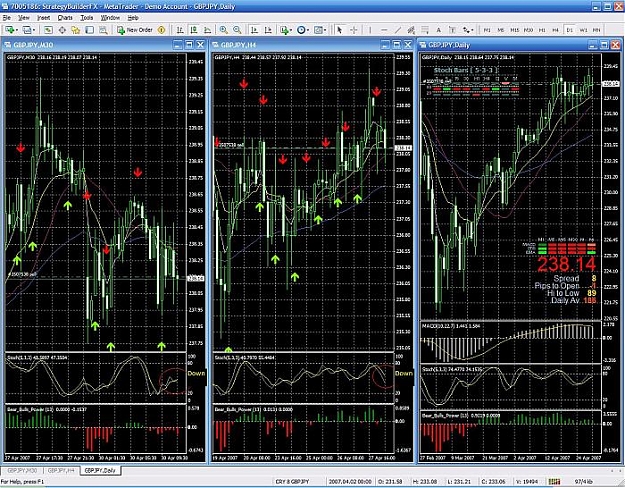625x488 pixels.
Task: Click the 97/4 kb traffic status entry
Action: [583, 482]
